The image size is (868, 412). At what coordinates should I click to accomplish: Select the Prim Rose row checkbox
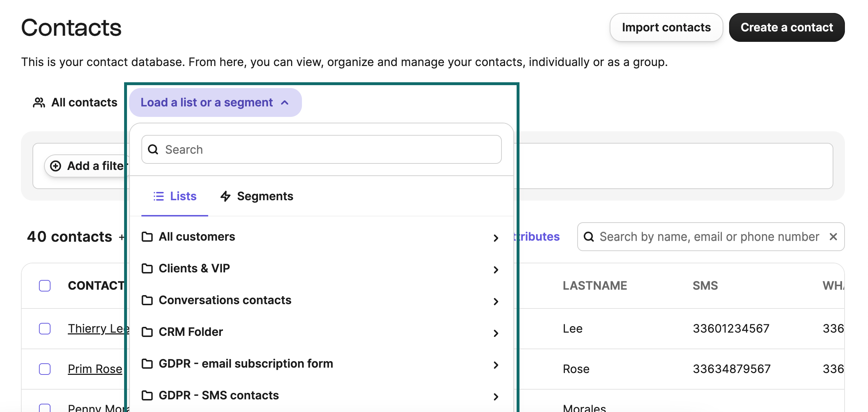pyautogui.click(x=45, y=369)
